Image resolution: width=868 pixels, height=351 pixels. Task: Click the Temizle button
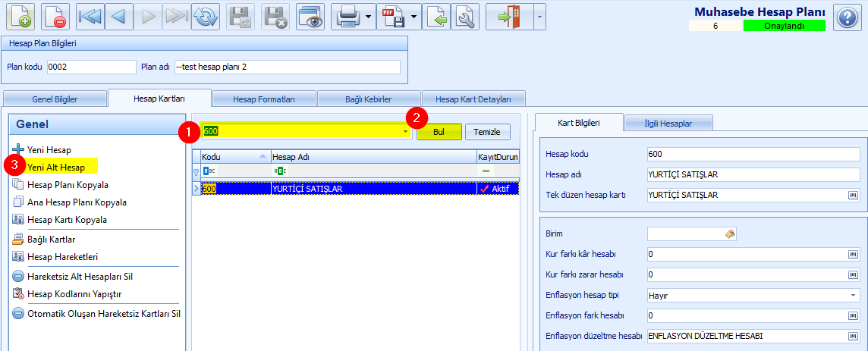[487, 132]
